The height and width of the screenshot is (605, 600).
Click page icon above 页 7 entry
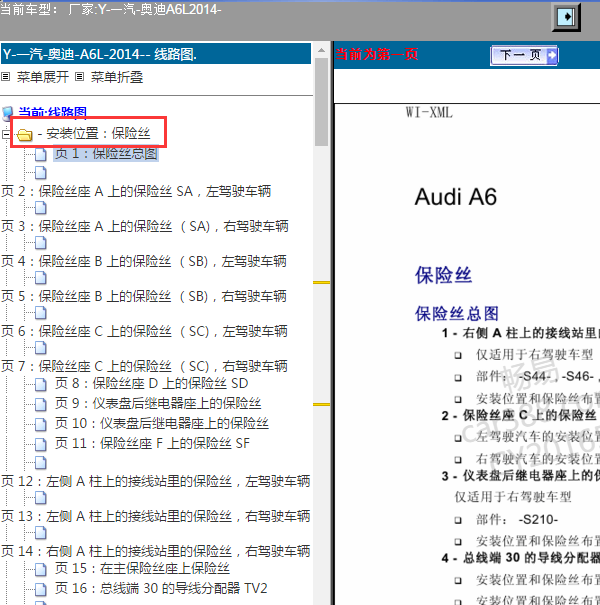coord(41,348)
